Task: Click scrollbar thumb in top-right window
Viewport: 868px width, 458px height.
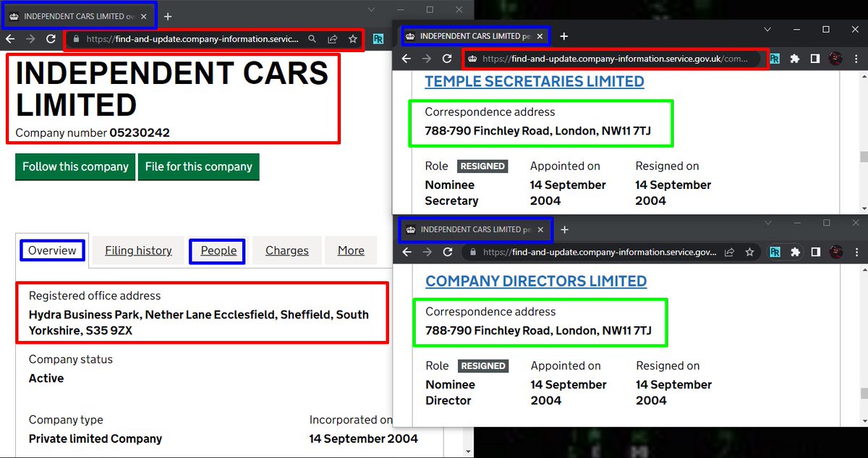Action: pyautogui.click(x=863, y=156)
